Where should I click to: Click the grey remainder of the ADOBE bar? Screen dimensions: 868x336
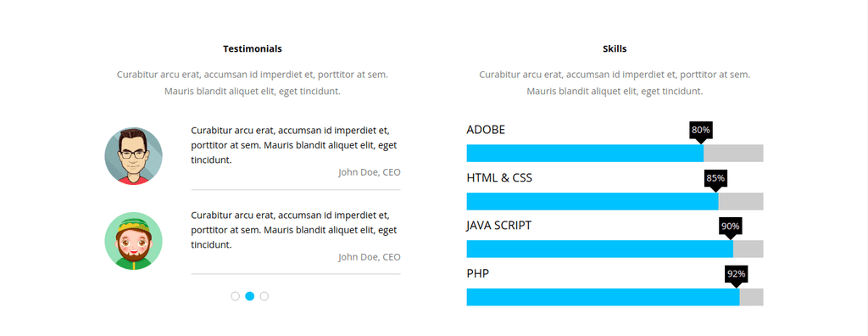tap(733, 153)
